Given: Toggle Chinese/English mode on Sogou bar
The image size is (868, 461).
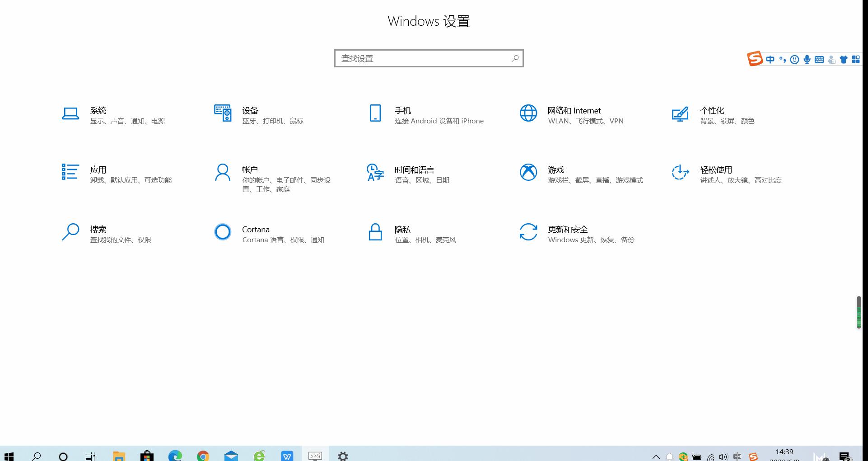Looking at the screenshot, I should [770, 59].
